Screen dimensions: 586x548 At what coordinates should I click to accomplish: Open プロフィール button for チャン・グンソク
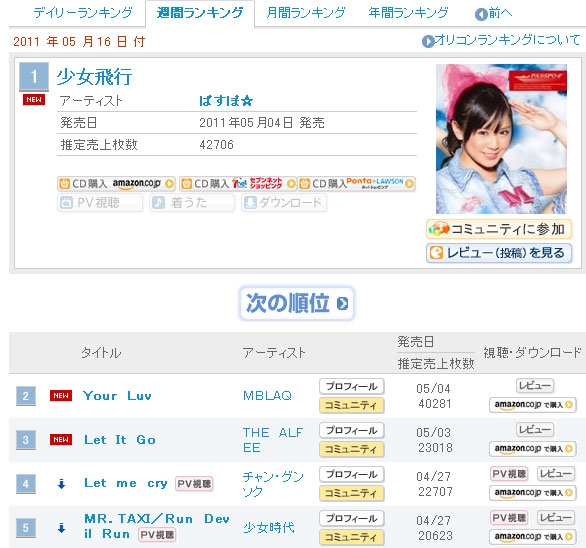point(352,474)
